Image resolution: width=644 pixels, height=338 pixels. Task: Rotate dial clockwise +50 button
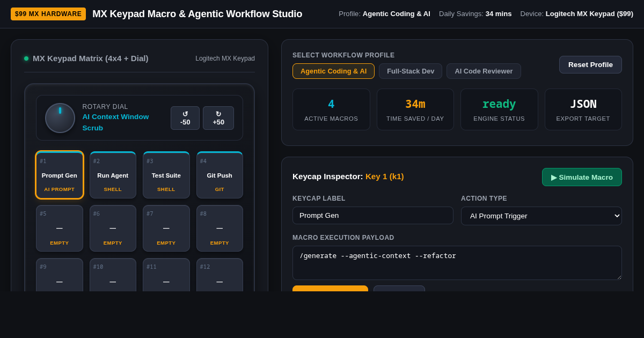(218, 118)
